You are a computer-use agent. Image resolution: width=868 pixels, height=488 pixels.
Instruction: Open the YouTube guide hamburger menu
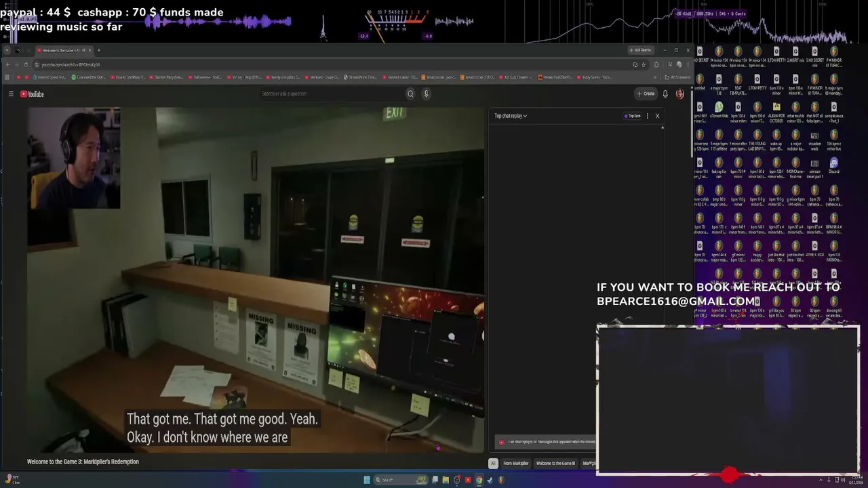(11, 94)
